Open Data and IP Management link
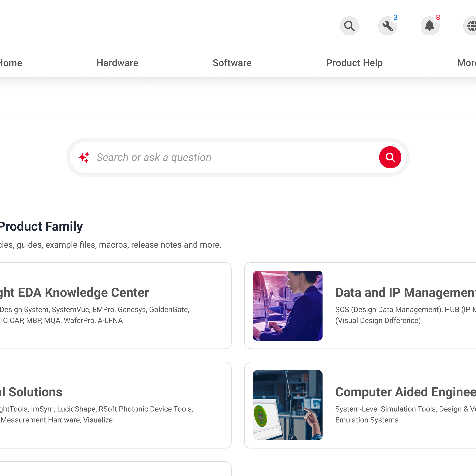 (405, 293)
